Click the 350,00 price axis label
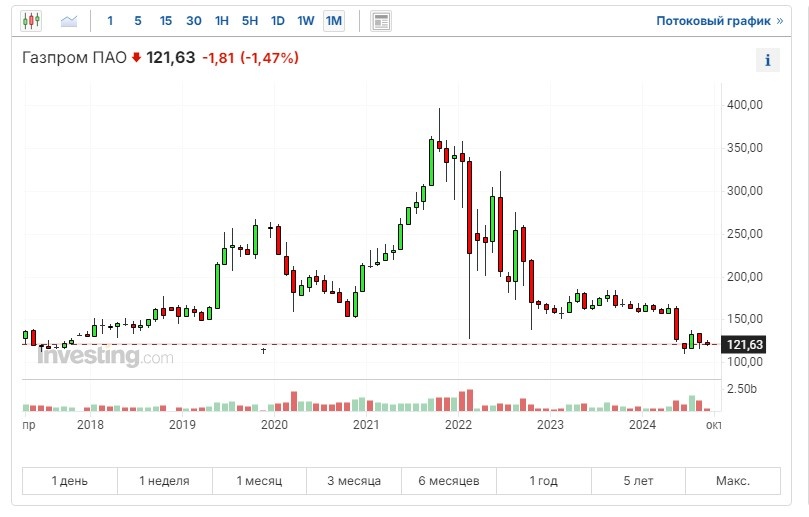This screenshot has height=517, width=809. [x=745, y=148]
